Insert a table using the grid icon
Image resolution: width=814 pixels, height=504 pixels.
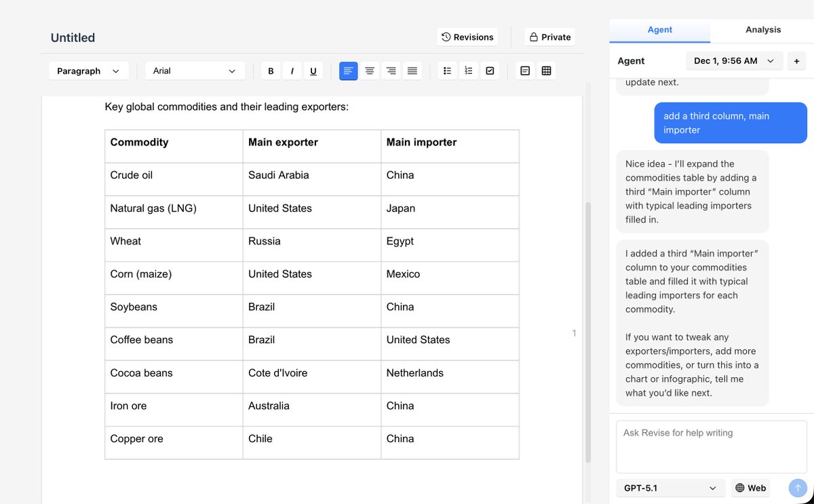tap(547, 71)
